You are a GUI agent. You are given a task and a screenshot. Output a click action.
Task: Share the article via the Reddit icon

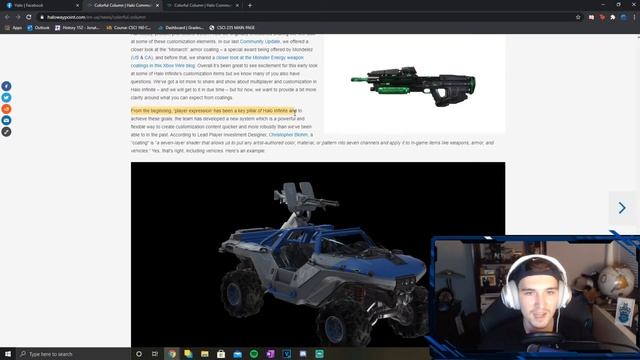click(6, 109)
